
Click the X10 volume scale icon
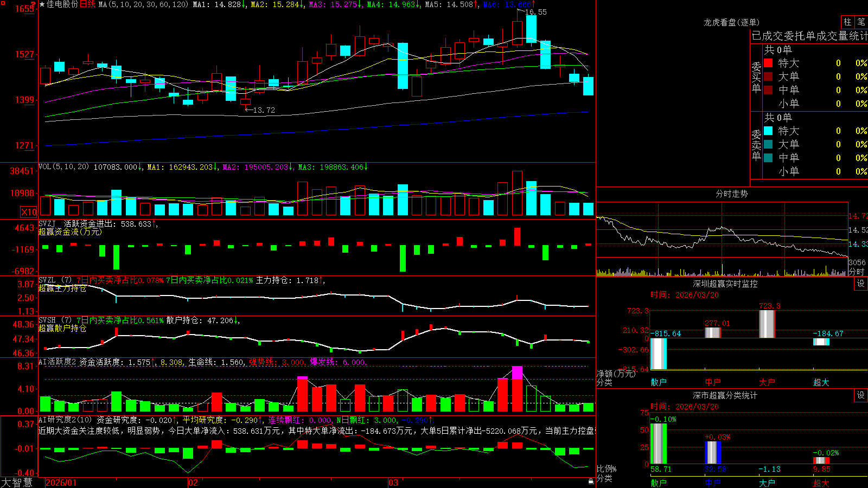(29, 211)
